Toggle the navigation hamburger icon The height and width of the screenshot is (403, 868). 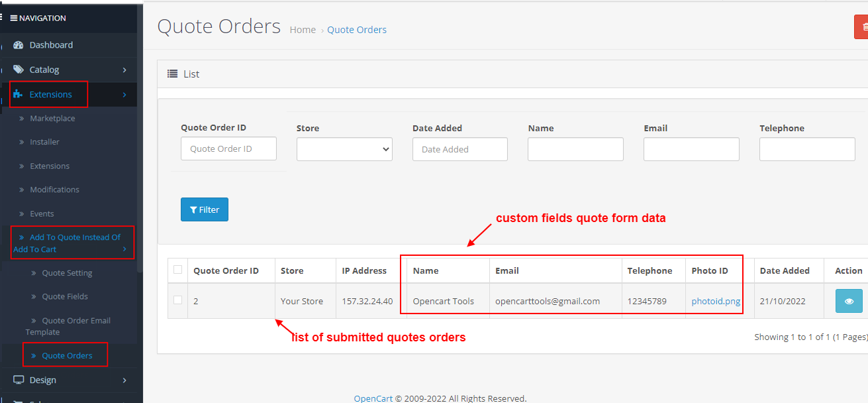pyautogui.click(x=13, y=18)
